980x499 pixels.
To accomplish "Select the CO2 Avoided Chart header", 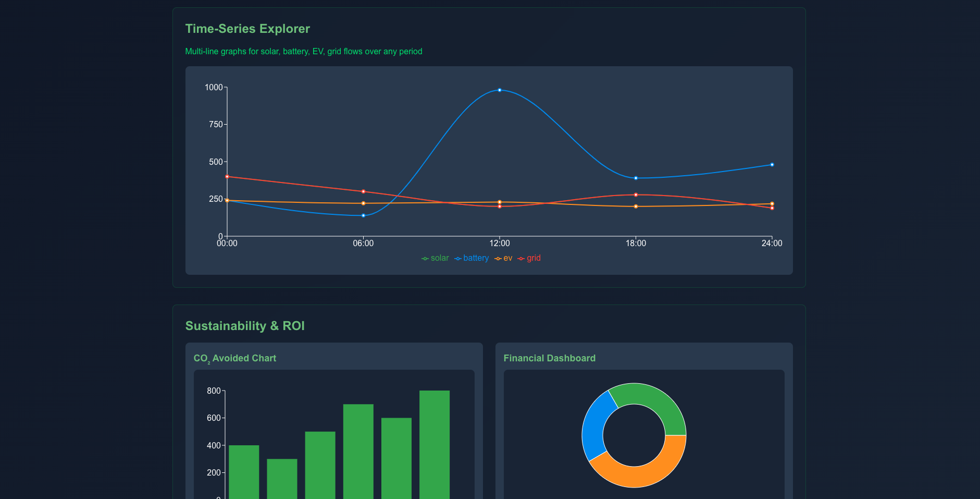I will coord(235,358).
